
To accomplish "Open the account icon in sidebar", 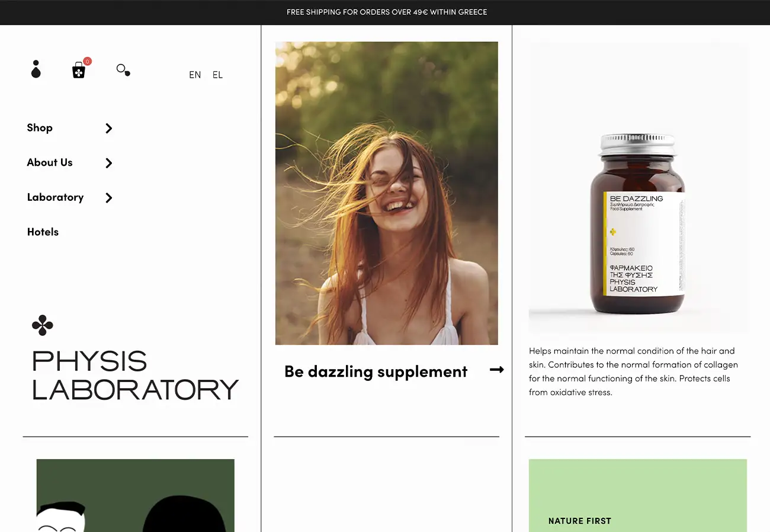I will [36, 69].
